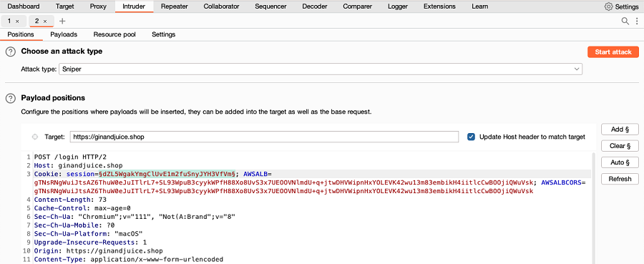The height and width of the screenshot is (264, 644).
Task: Open the Payloads sub-tab
Action: pyautogui.click(x=64, y=34)
